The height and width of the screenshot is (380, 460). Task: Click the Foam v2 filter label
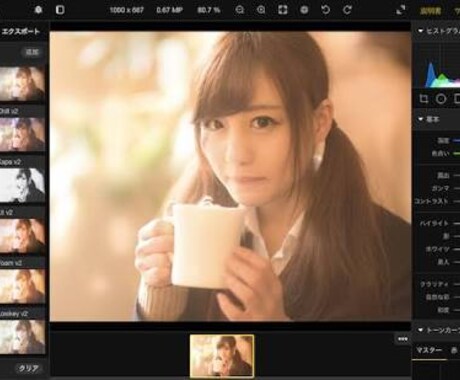point(11,263)
